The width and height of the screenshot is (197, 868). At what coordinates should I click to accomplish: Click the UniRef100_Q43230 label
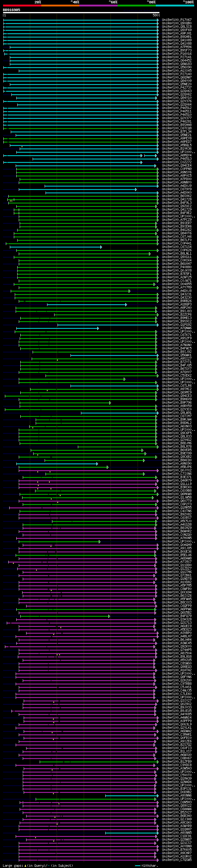[x=176, y=297]
